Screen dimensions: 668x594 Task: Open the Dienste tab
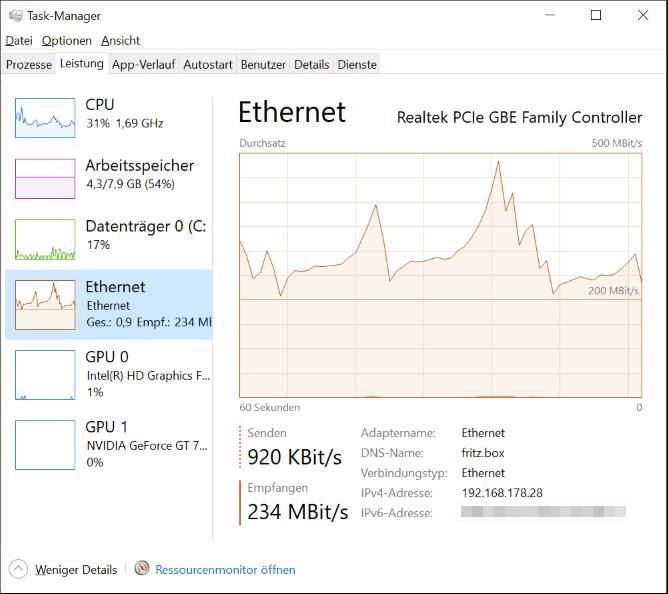click(357, 65)
